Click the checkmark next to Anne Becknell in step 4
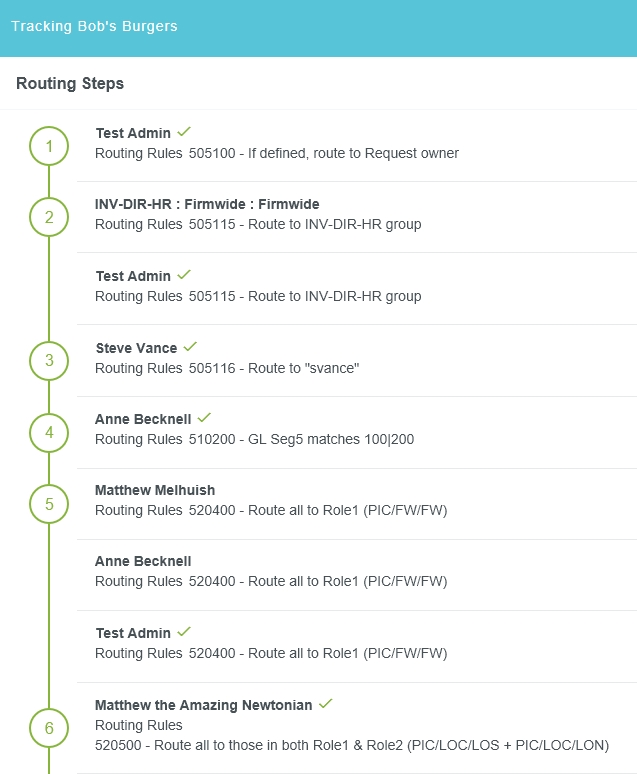637x774 pixels. [x=204, y=418]
